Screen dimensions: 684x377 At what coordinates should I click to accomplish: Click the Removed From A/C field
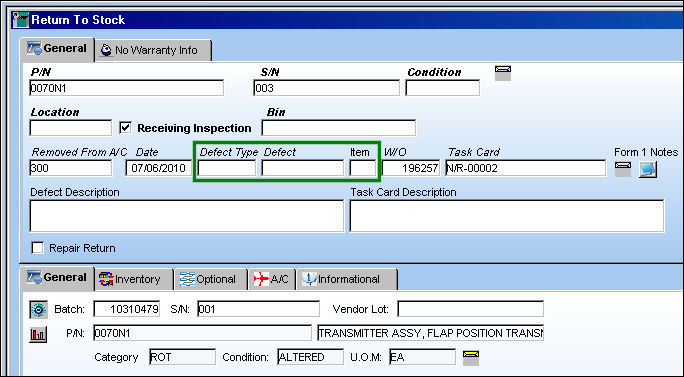71,168
